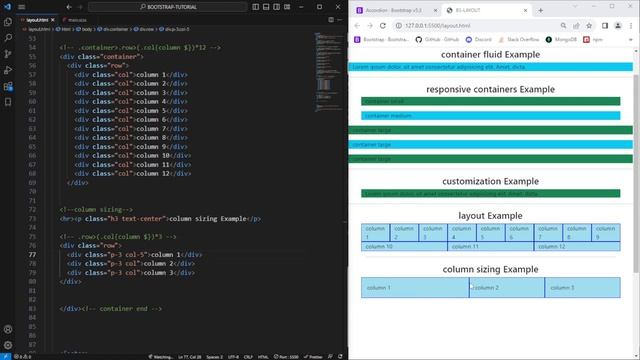Click the zoom magnifier in address bar
The image size is (640, 360).
tap(563, 26)
